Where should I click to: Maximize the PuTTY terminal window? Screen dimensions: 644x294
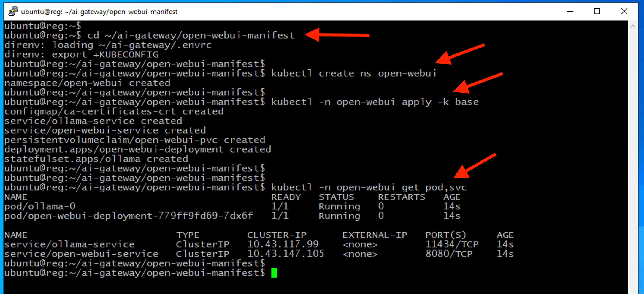tap(597, 11)
